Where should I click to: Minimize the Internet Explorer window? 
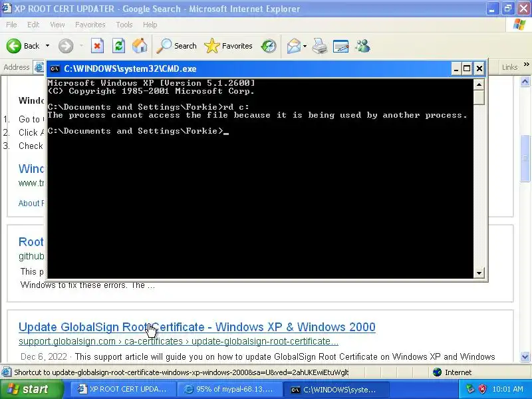point(492,9)
